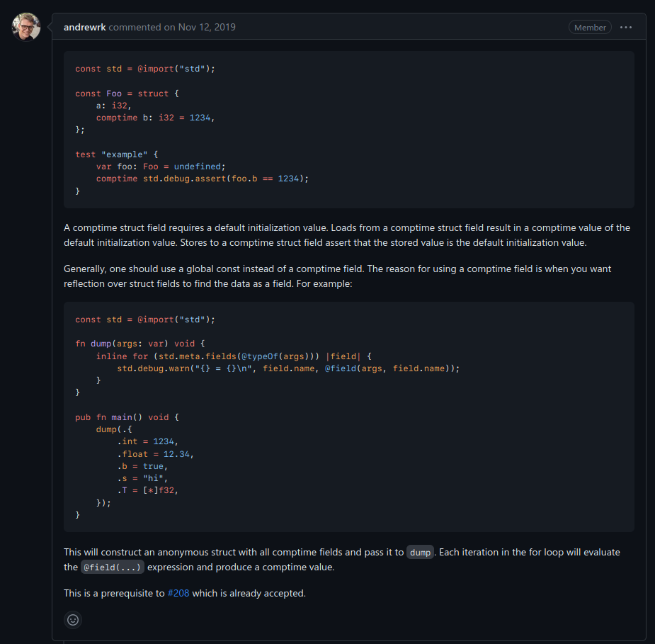Click the Member badge label

point(590,28)
